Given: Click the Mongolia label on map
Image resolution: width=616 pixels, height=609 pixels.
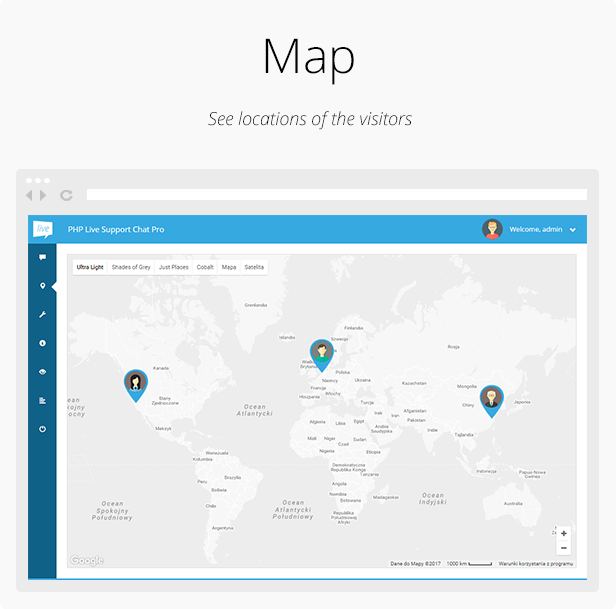Looking at the screenshot, I should point(467,386).
